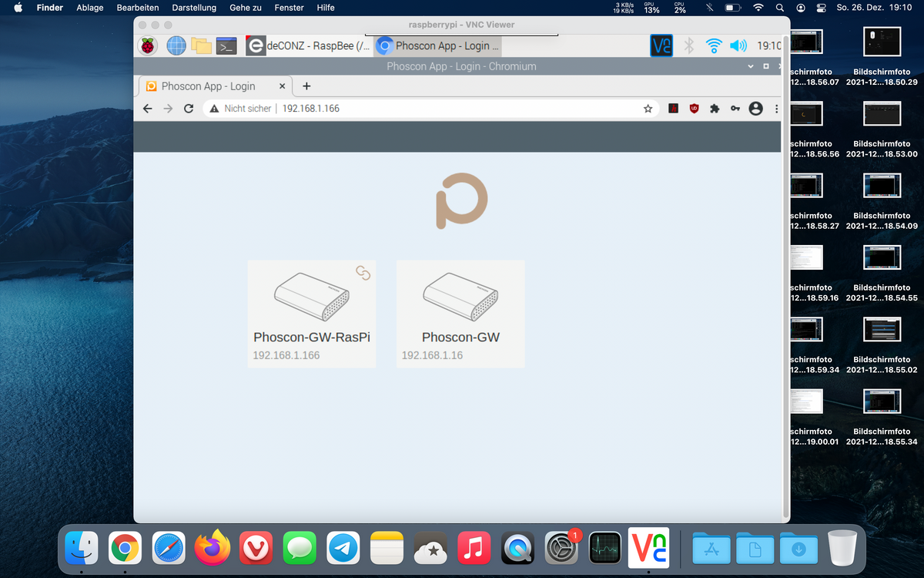This screenshot has height=578, width=924.
Task: Open the macOS Wi-Fi menu
Action: (x=758, y=8)
